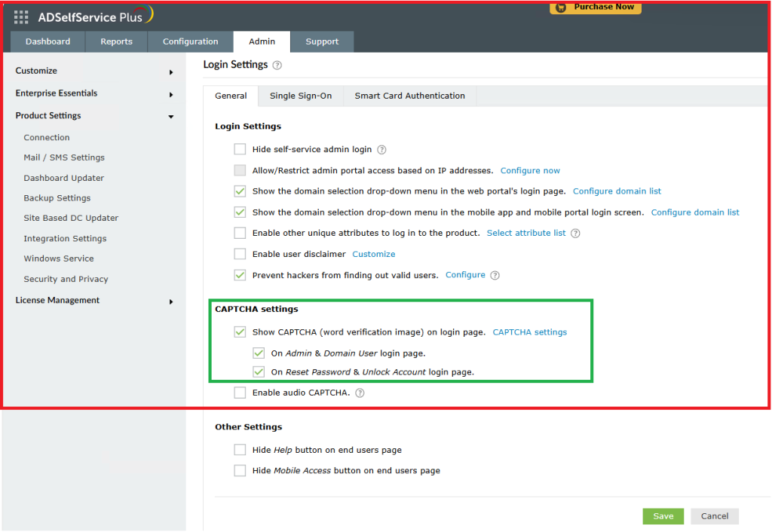Click the Login Settings help icon

(277, 66)
